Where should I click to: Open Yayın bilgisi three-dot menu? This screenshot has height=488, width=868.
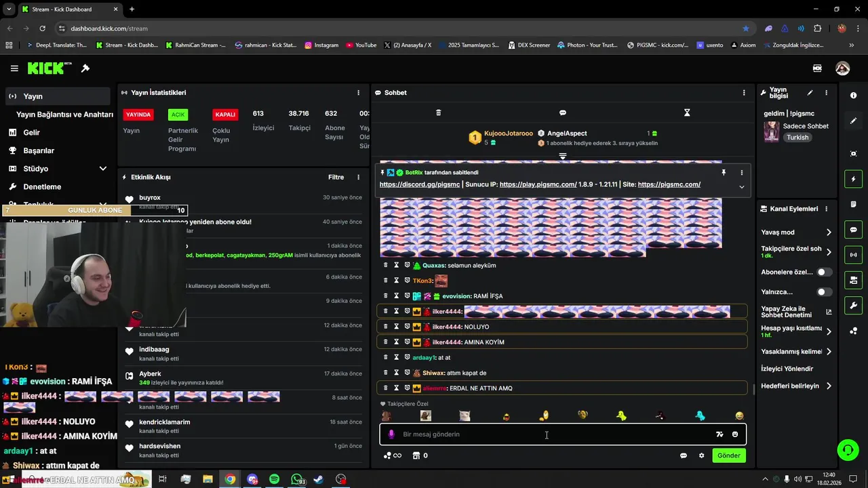pyautogui.click(x=826, y=93)
